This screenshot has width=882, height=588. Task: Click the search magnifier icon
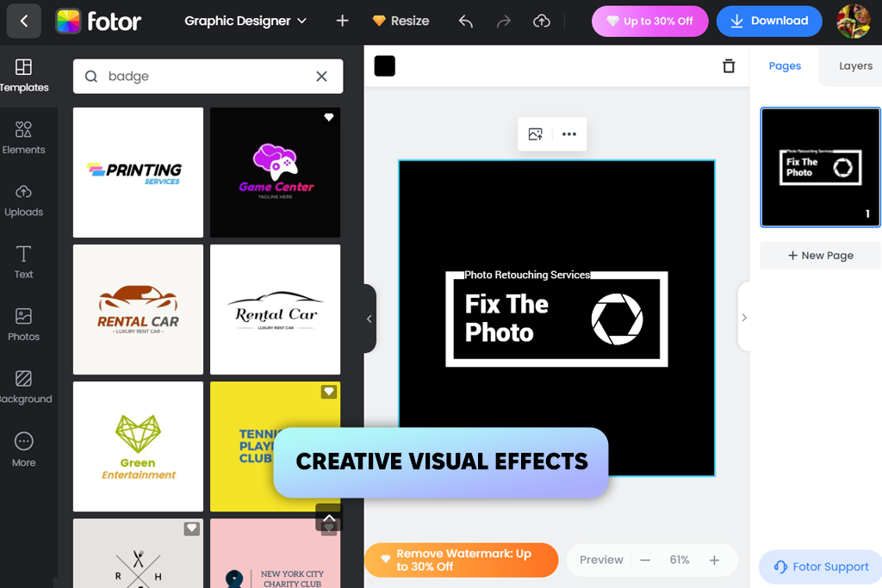[x=91, y=77]
